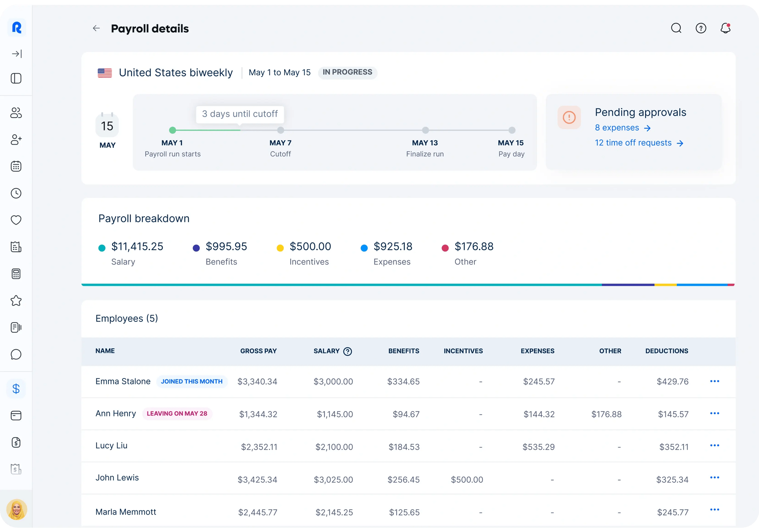759x532 pixels.
Task: Open the notifications bell
Action: tap(725, 28)
